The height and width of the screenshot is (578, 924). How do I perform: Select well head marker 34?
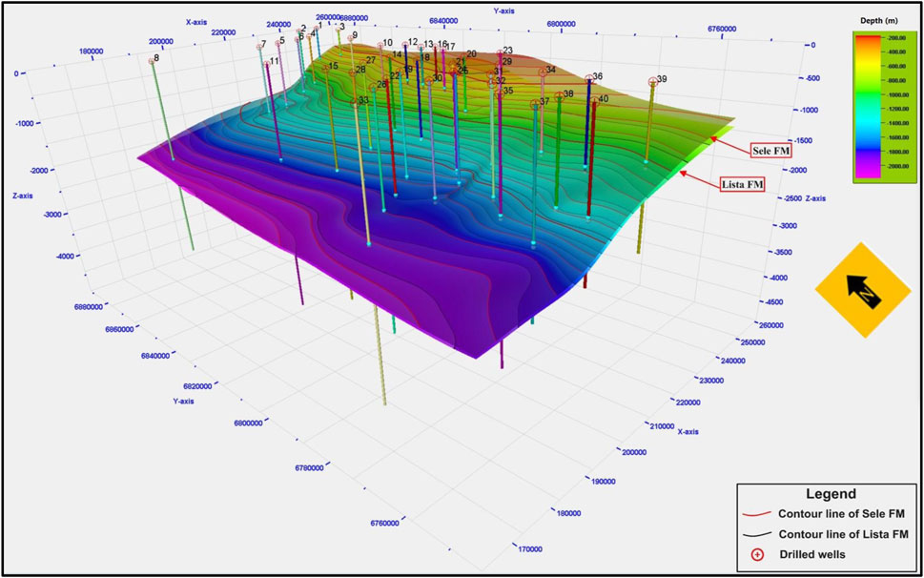[543, 72]
